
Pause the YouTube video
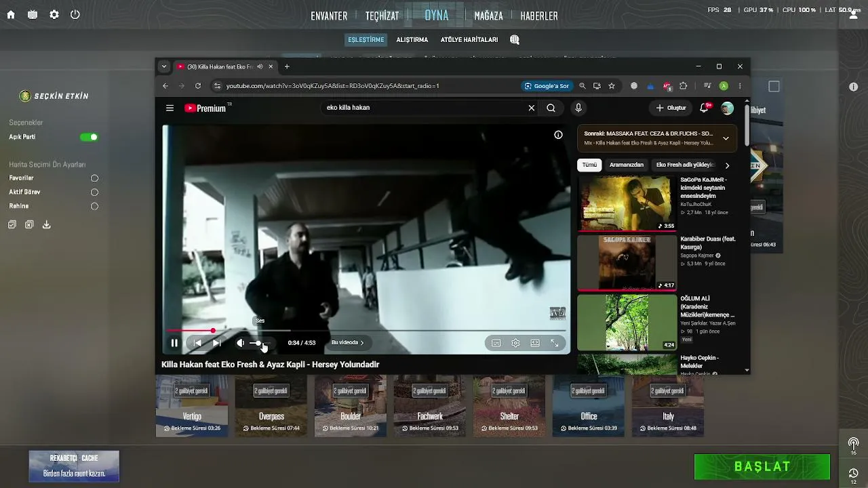pos(174,343)
